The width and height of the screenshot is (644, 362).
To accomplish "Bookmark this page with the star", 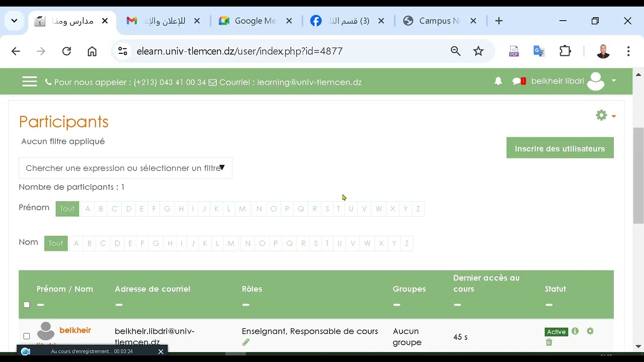I will click(x=478, y=51).
